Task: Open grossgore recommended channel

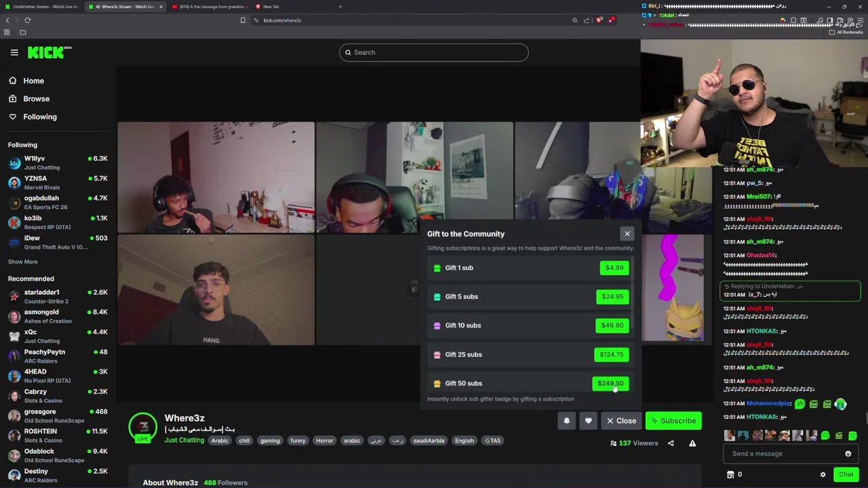Action: point(58,415)
